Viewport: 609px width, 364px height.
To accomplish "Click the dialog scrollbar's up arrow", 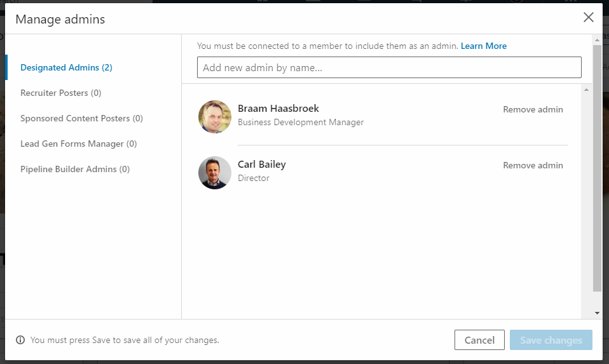I will (x=597, y=39).
